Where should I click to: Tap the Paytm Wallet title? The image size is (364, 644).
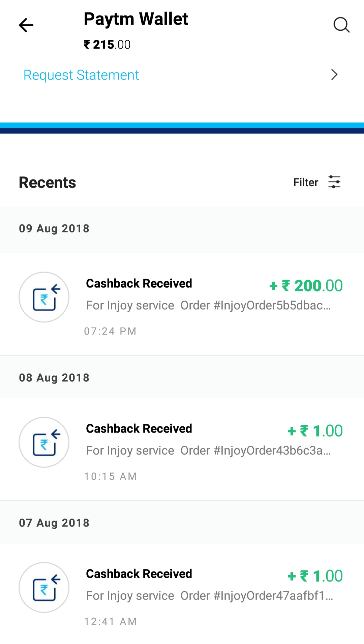pos(136,19)
